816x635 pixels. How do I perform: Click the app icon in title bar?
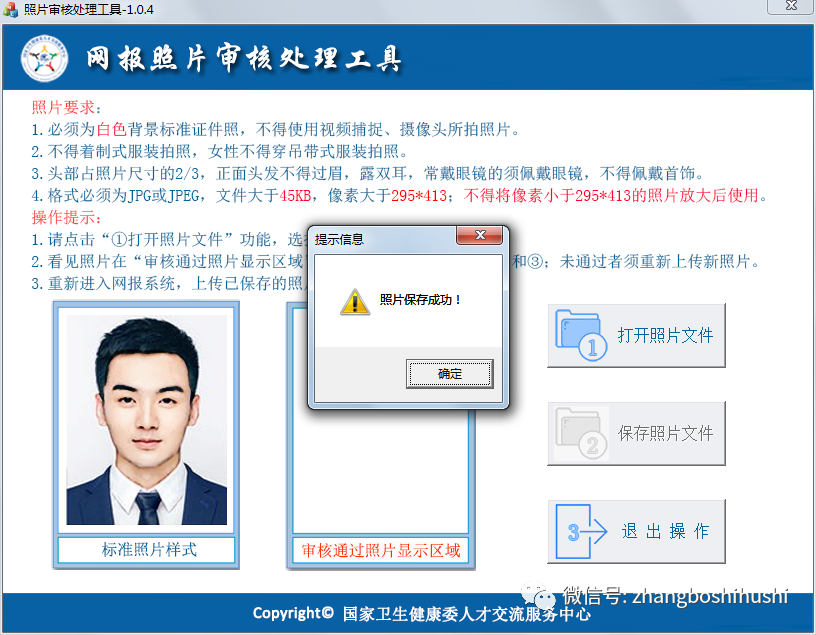click(11, 9)
